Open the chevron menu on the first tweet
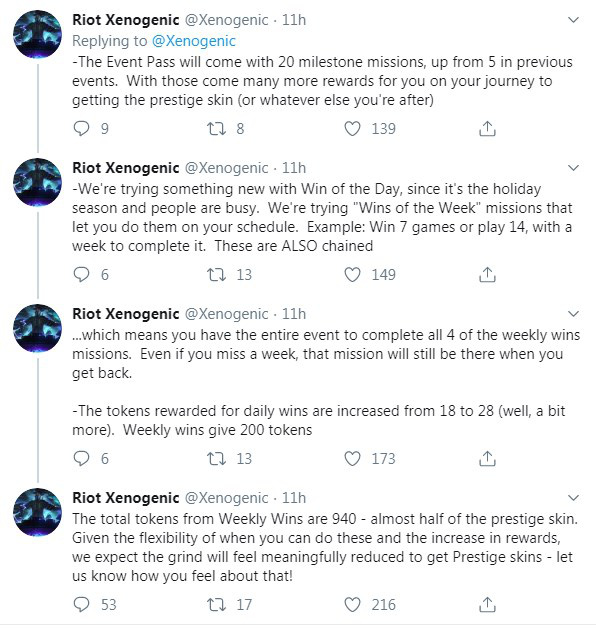The width and height of the screenshot is (596, 628). click(574, 20)
